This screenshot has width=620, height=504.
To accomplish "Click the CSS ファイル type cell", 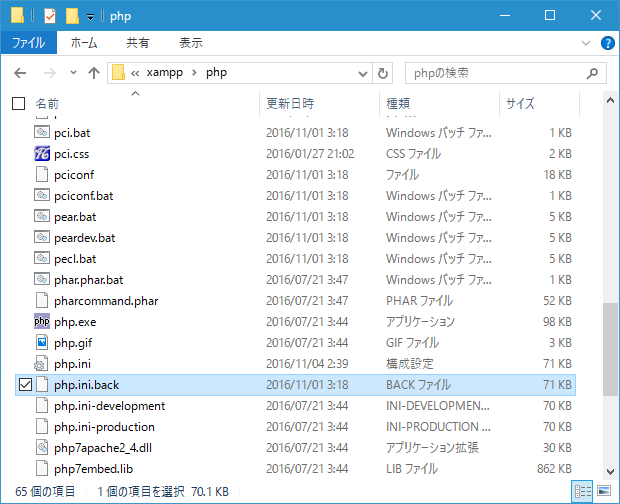I will (x=413, y=153).
